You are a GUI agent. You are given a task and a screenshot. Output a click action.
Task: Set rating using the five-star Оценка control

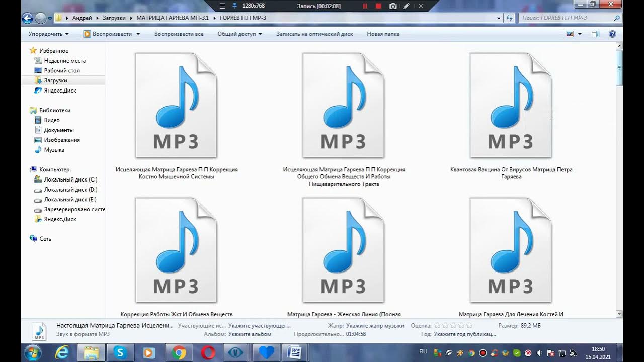click(x=453, y=326)
